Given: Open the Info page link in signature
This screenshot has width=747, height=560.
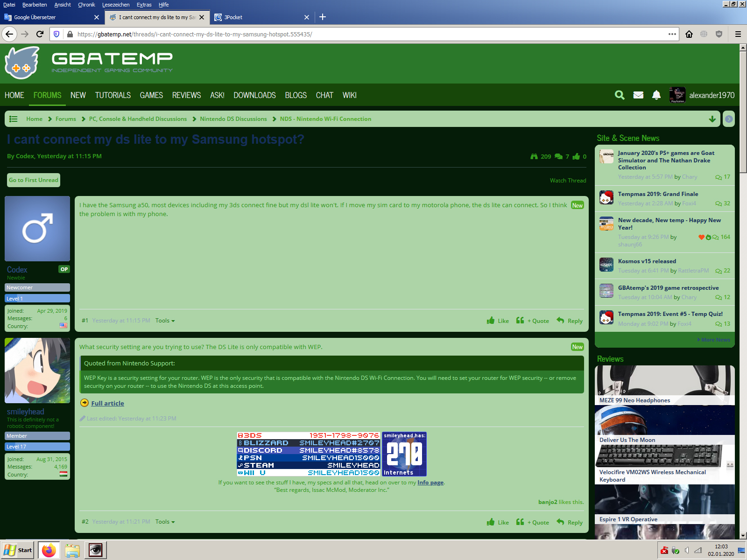Looking at the screenshot, I should click(430, 483).
